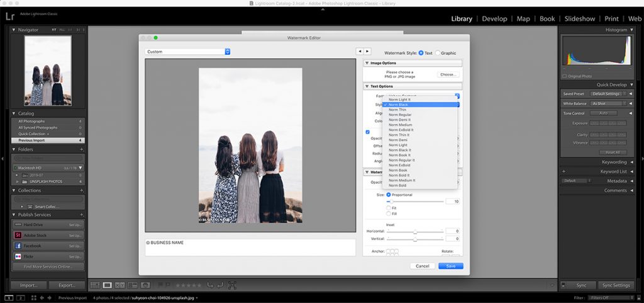644x303 pixels.
Task: Switch to the Slideshow module
Action: pyautogui.click(x=579, y=18)
